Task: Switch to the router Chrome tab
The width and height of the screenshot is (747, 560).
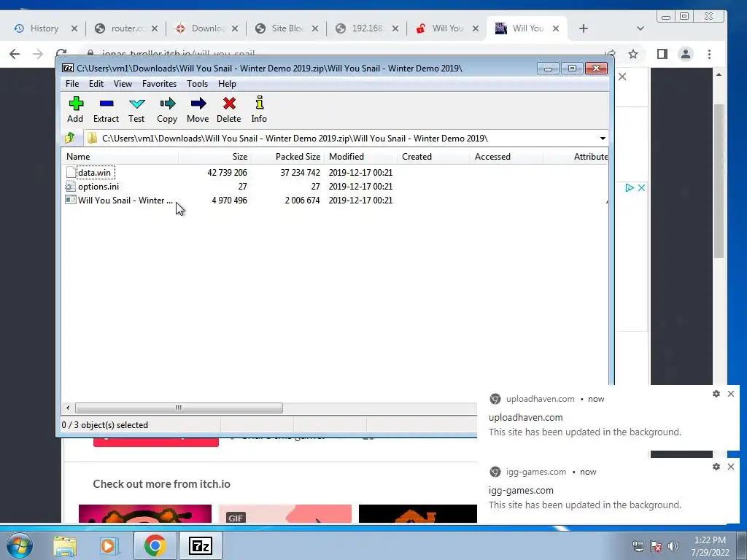Action: (127, 28)
